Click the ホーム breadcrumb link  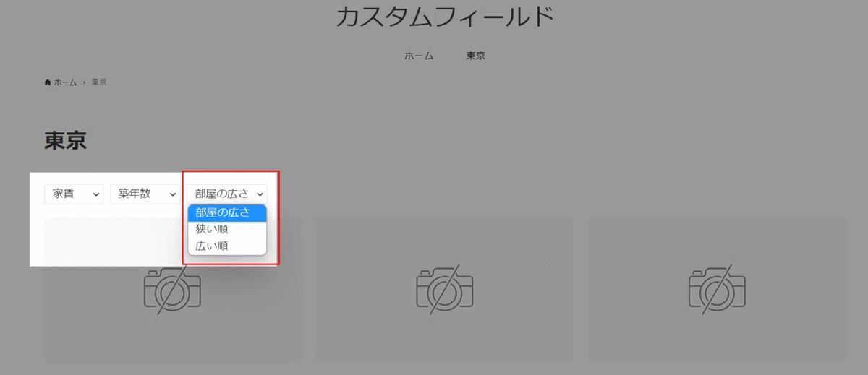pyautogui.click(x=65, y=82)
